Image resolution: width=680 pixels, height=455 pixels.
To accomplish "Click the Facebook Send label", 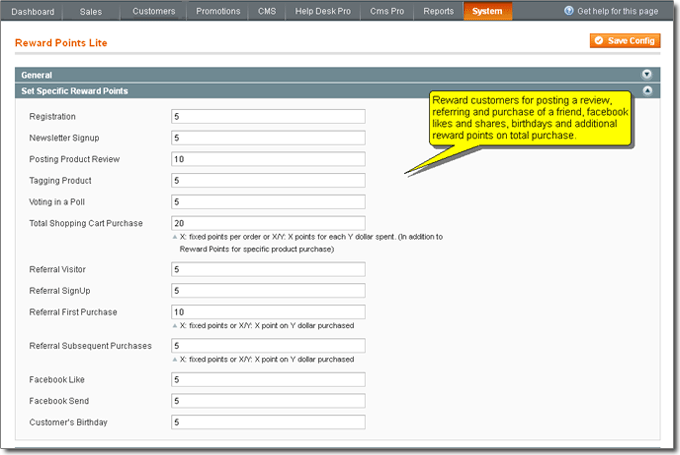I will click(x=59, y=401).
